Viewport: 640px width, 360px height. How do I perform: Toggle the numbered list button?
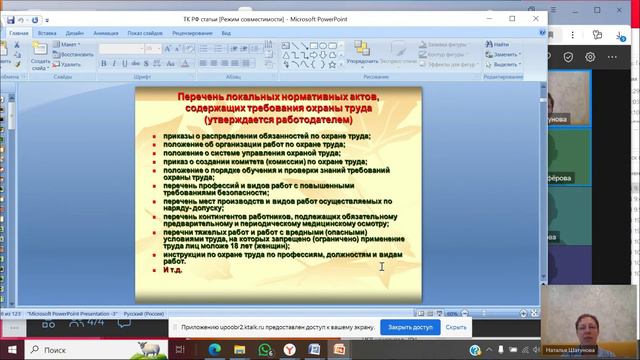coord(218,49)
